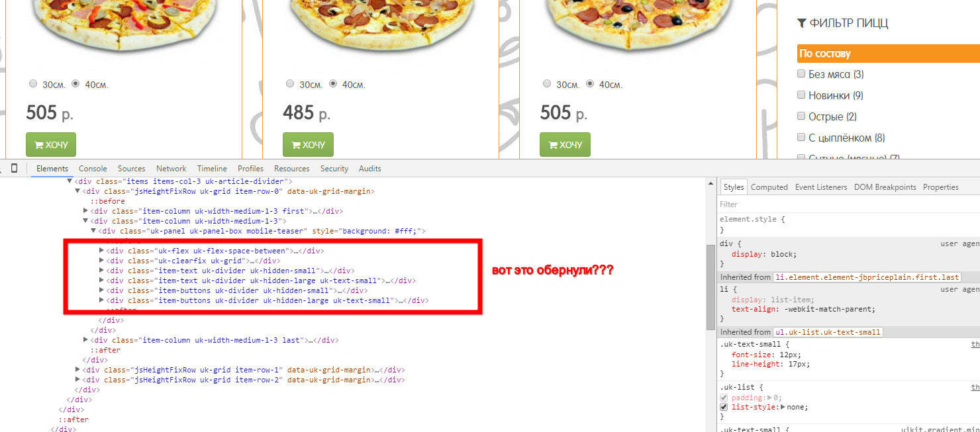Check the С цыплёнком filter option
This screenshot has width=980, height=432.
coord(801,138)
